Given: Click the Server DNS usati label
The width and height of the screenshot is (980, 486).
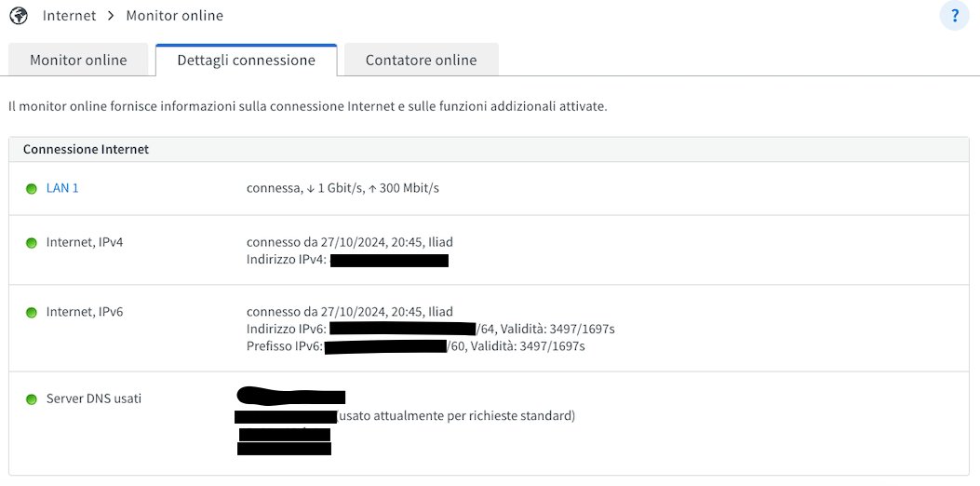Looking at the screenshot, I should coord(94,398).
